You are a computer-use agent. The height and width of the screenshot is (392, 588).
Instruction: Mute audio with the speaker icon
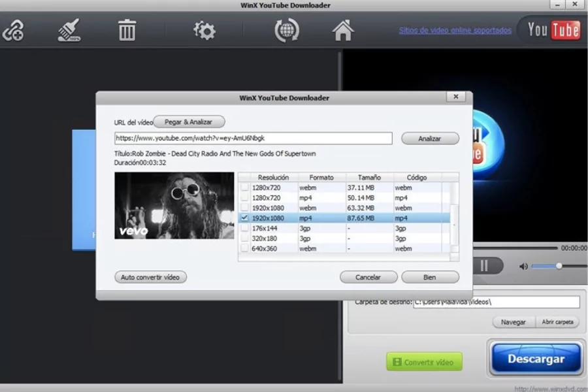coord(523,267)
